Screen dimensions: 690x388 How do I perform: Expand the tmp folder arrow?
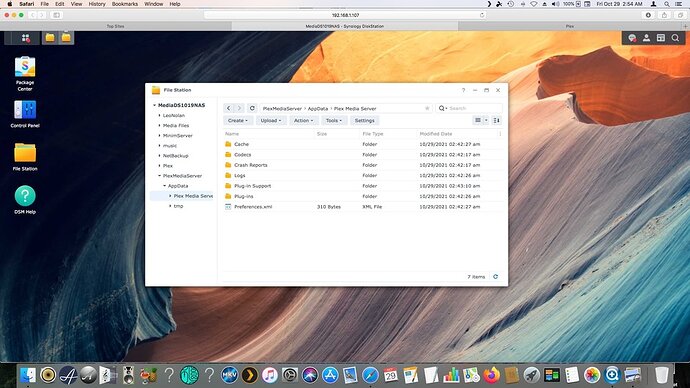coord(170,206)
